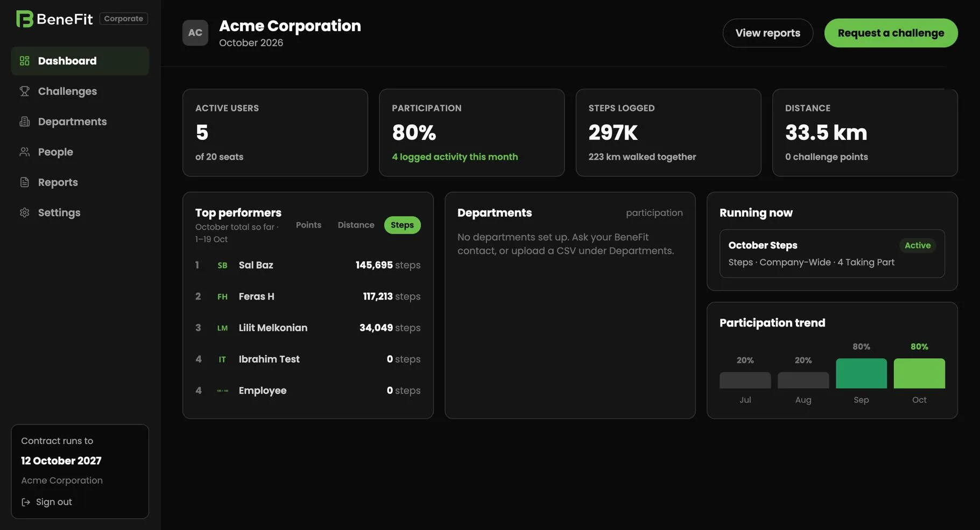Click the View reports button
Image resolution: width=980 pixels, height=530 pixels.
(767, 33)
